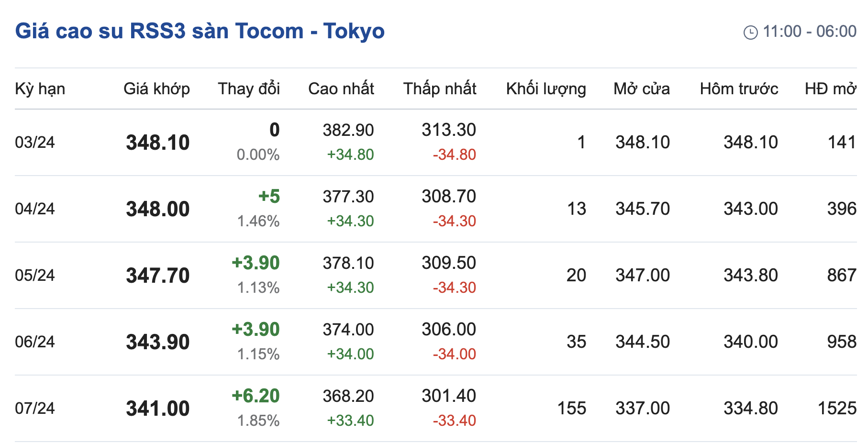868x443 pixels.
Task: Select the 07/24 contract term
Action: click(35, 409)
